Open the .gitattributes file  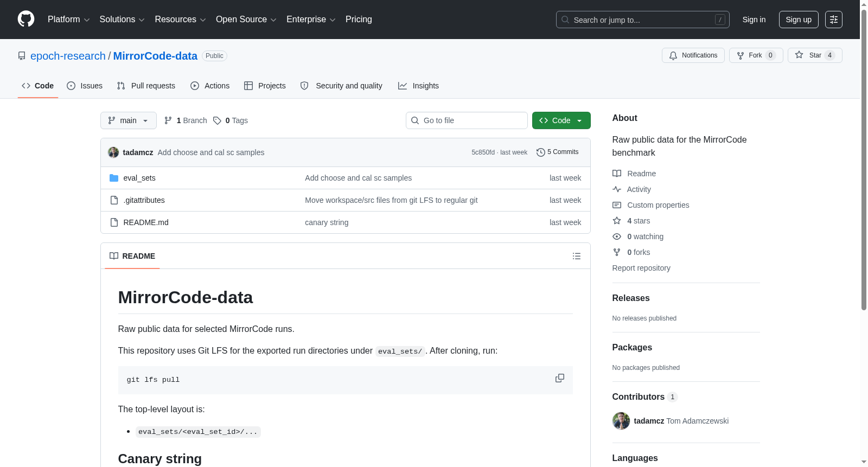pos(144,200)
